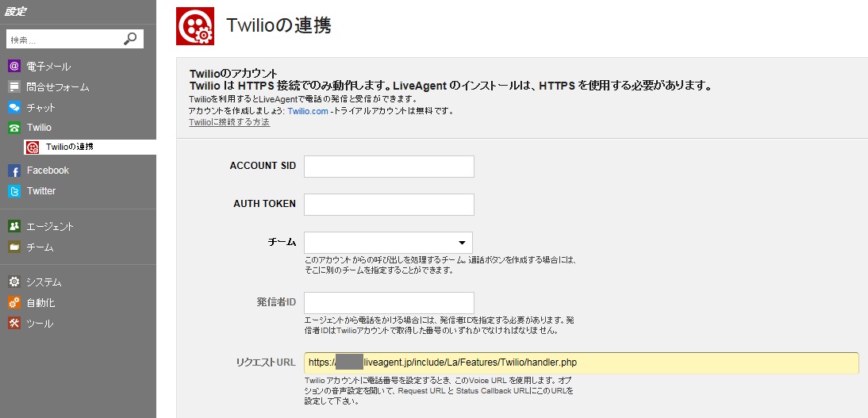Image resolution: width=868 pixels, height=418 pixels.
Task: Click the tools (ツール) wrench icon
Action: [x=14, y=324]
